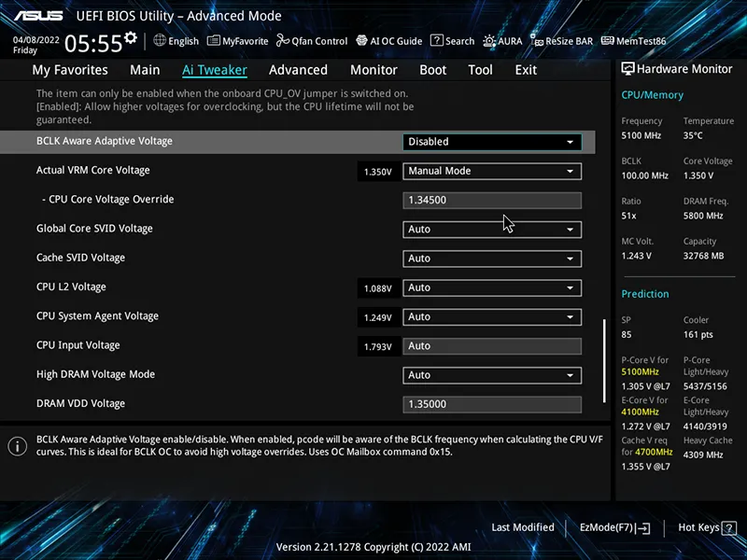Go to the Boot tab

pos(432,70)
